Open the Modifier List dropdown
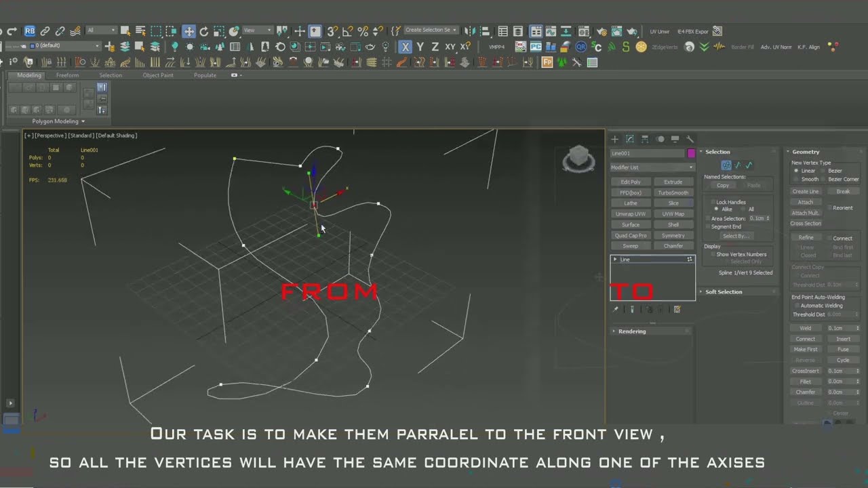 coord(652,167)
